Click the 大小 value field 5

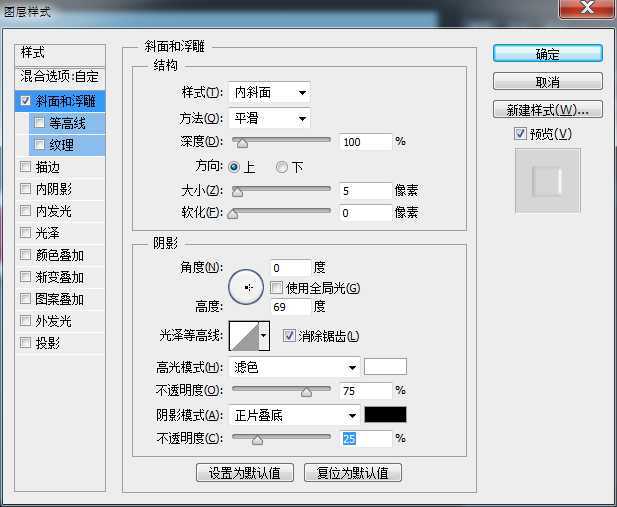pos(366,191)
